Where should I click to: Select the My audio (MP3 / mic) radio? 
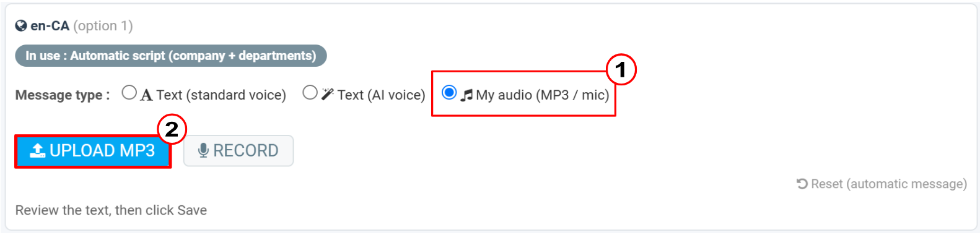pos(449,93)
